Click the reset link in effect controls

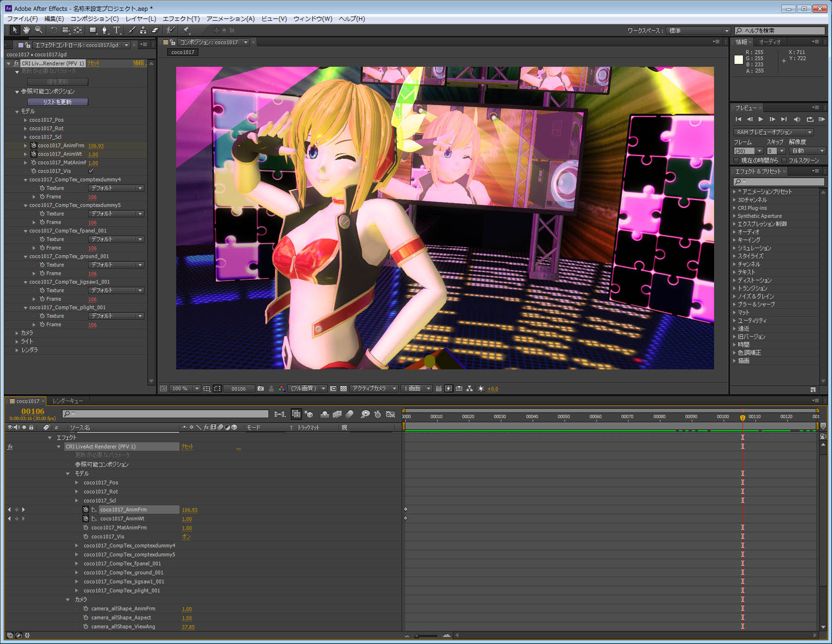[x=93, y=63]
